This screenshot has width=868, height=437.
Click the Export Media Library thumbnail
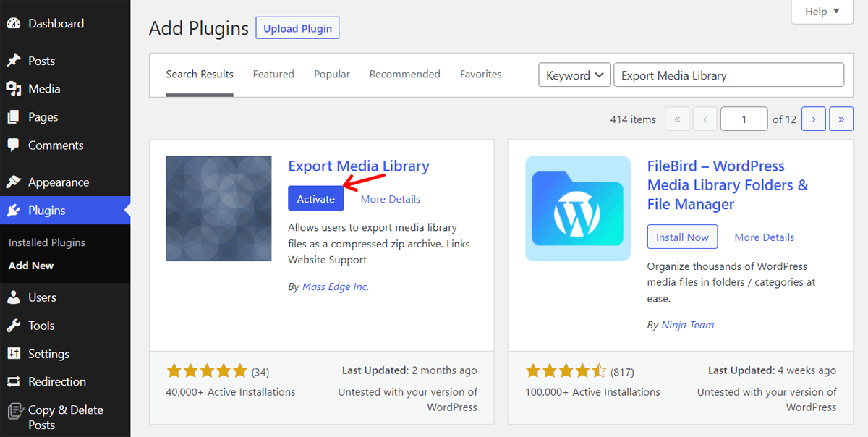(218, 208)
